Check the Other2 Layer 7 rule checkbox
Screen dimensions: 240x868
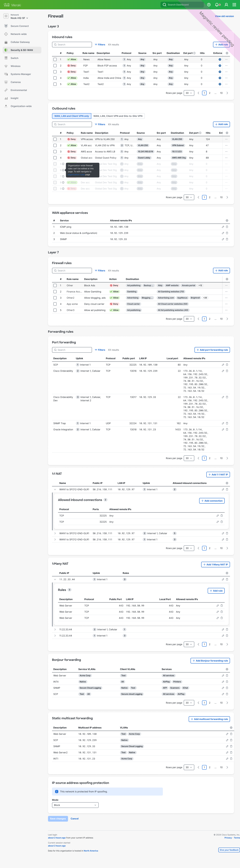pos(55,298)
